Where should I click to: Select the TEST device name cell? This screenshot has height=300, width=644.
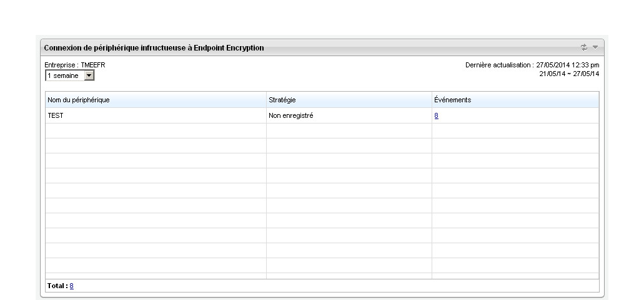click(x=56, y=115)
